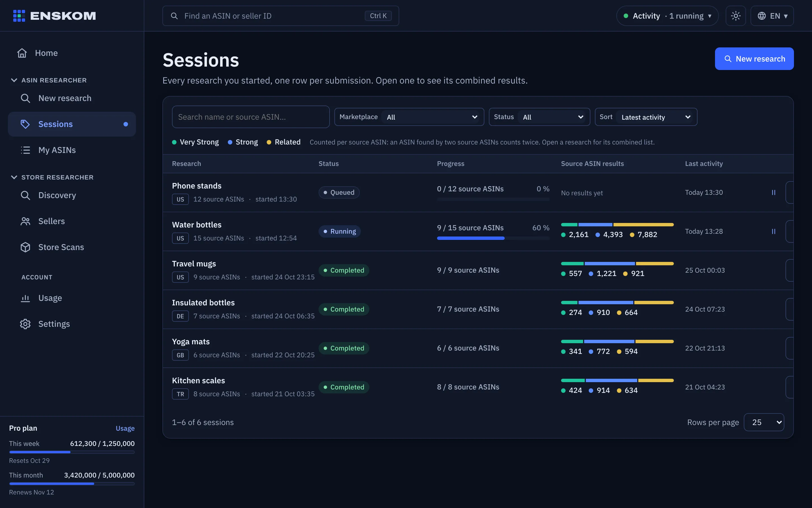Open the Phone stands research

coord(197,186)
